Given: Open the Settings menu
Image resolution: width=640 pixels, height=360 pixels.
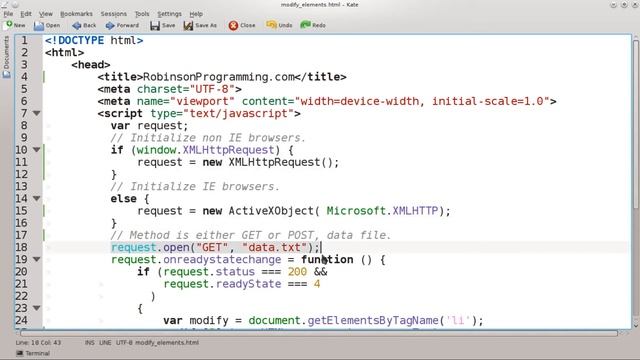Looking at the screenshot, I should point(169,14).
